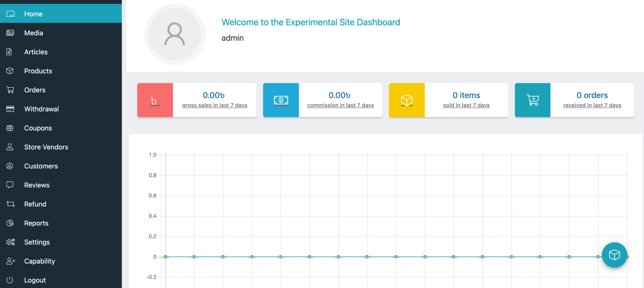
Task: Click the teal orders received cart tile
Action: click(x=532, y=100)
